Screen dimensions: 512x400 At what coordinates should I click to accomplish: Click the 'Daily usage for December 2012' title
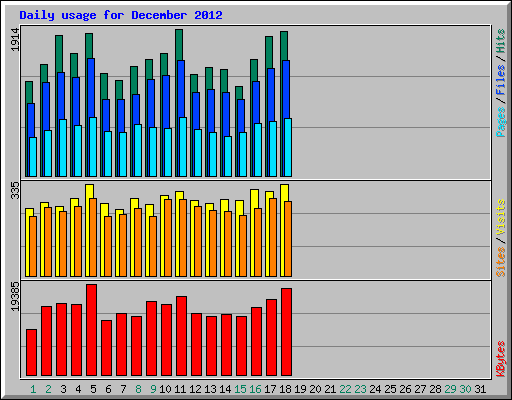[121, 15]
